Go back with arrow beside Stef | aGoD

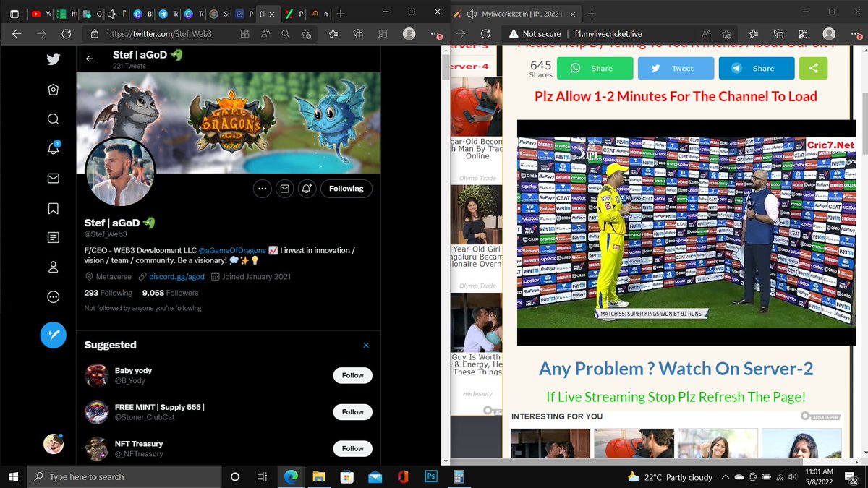(90, 59)
